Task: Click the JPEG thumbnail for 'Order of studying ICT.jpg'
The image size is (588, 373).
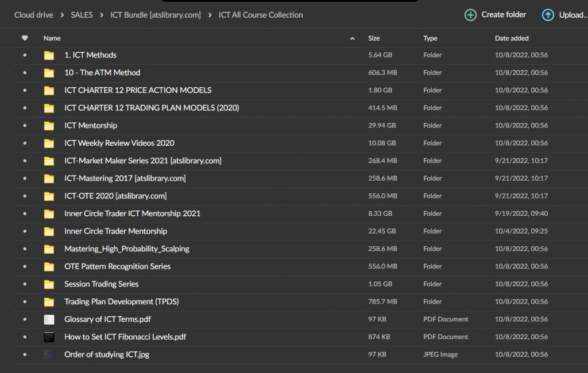Action: 49,355
